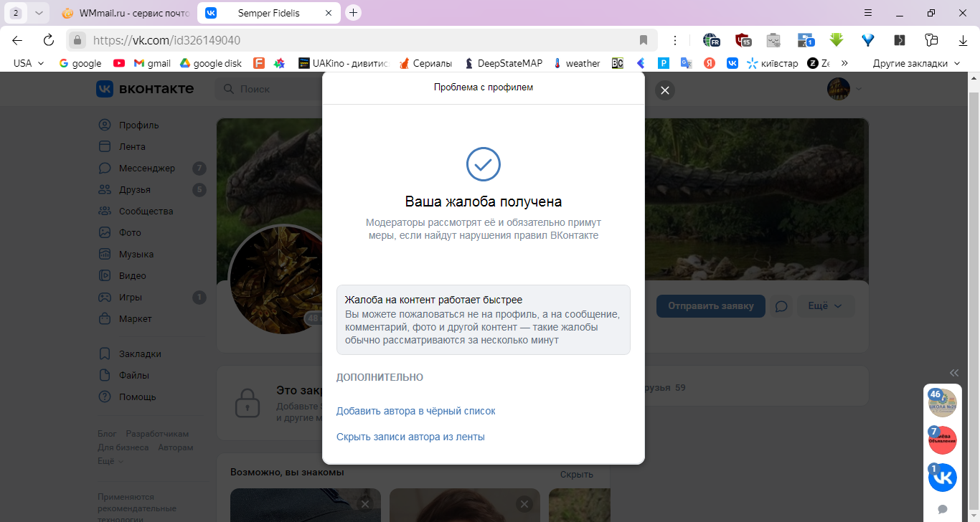The width and height of the screenshot is (980, 522).
Task: Click the Закладки bookmark icon
Action: pyautogui.click(x=105, y=353)
